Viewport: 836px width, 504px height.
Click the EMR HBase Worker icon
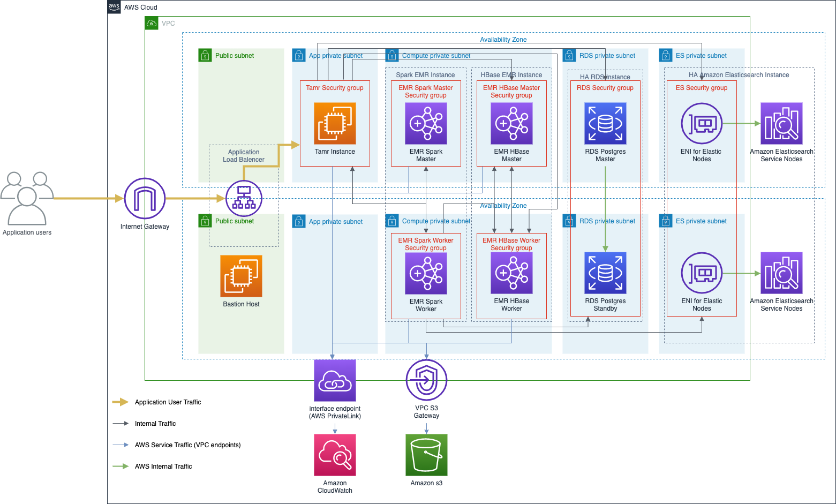point(511,273)
